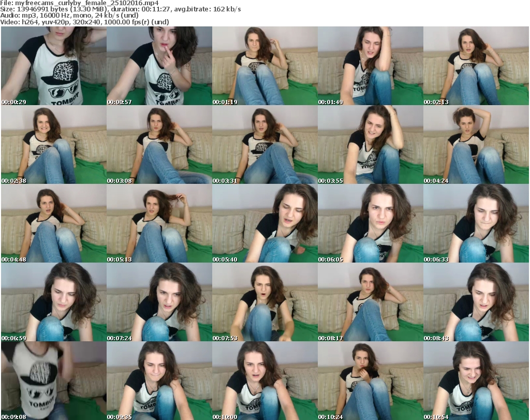Select the thumbnail timestamped 00:05:40

point(265,224)
